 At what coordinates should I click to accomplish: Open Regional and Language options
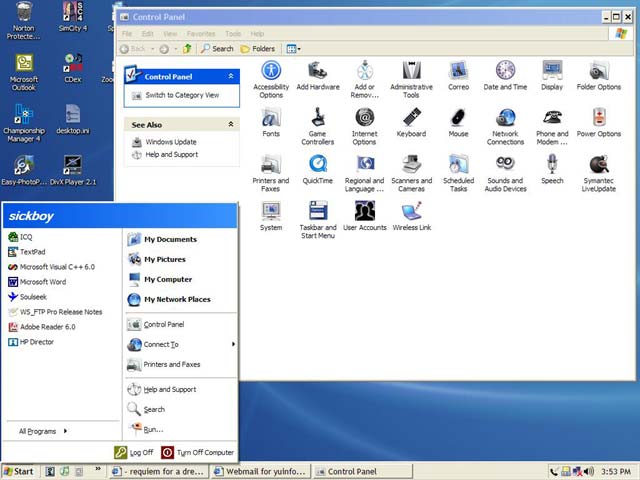(x=364, y=173)
